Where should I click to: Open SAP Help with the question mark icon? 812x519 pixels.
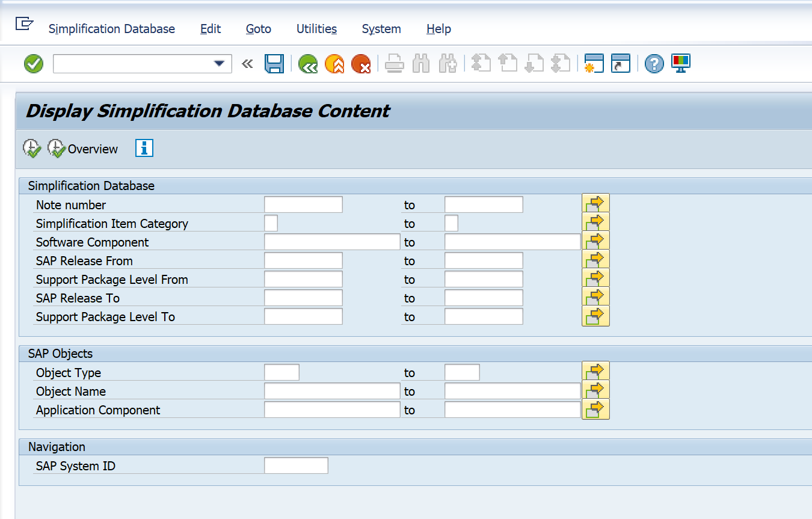tap(653, 63)
